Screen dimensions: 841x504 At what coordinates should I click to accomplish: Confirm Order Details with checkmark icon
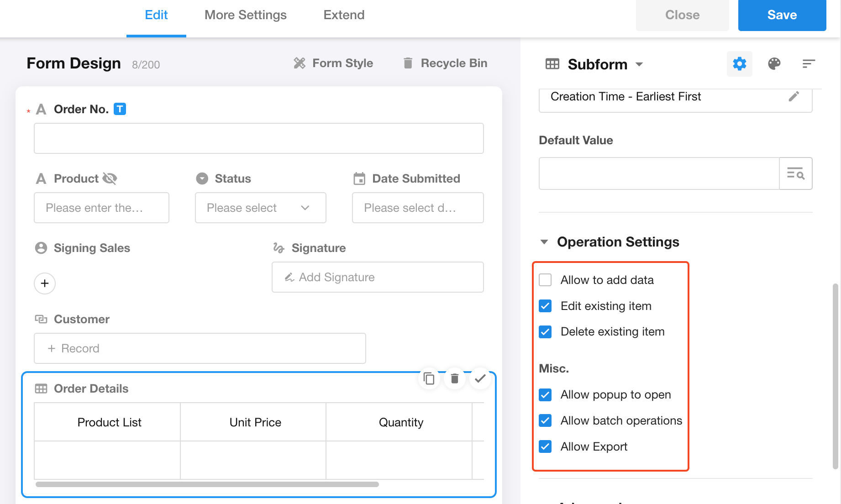(x=480, y=378)
